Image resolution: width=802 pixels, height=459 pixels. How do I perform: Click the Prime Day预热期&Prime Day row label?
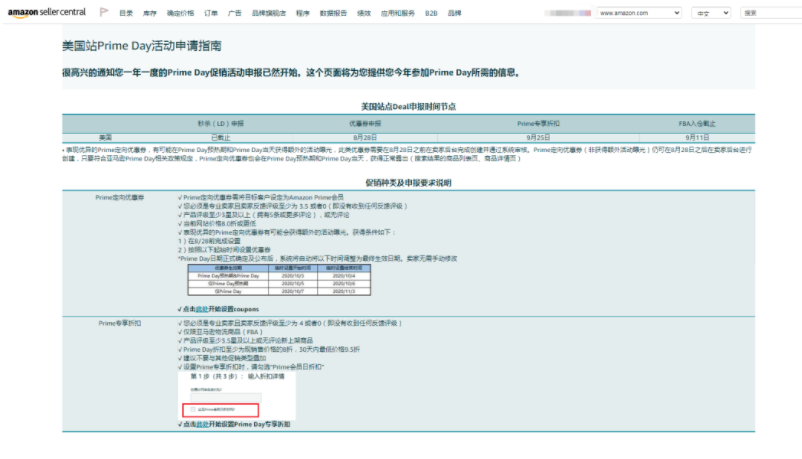(x=228, y=276)
